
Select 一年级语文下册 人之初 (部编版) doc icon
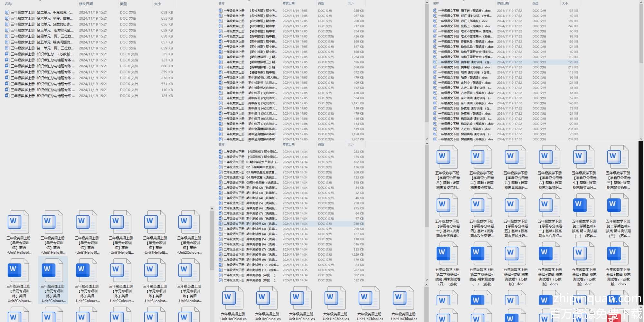tap(435, 129)
